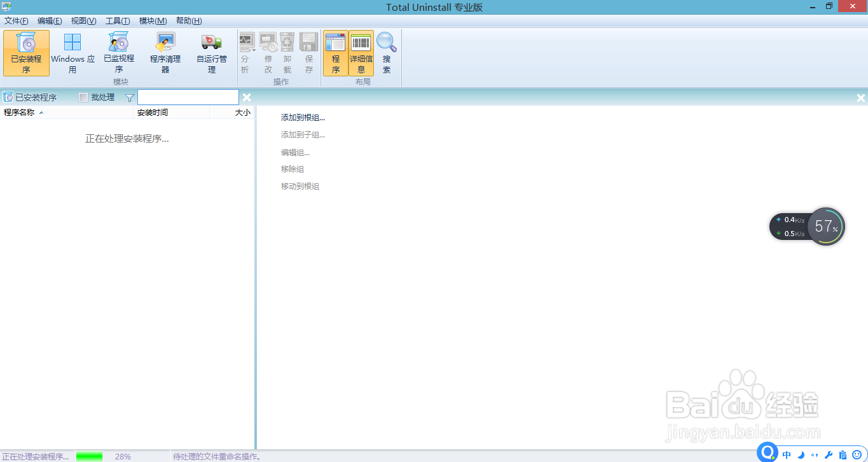This screenshot has height=462, width=868.
Task: Focus the program filter text box
Action: point(188,97)
